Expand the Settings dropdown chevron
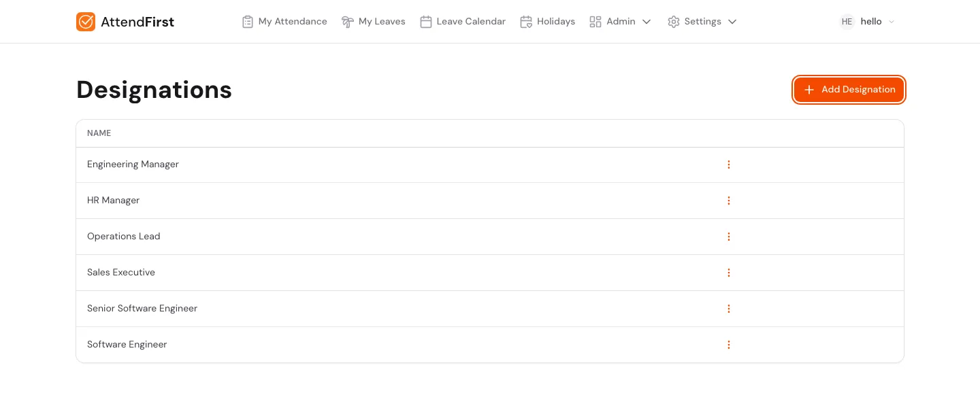The image size is (980, 408). (x=732, y=22)
